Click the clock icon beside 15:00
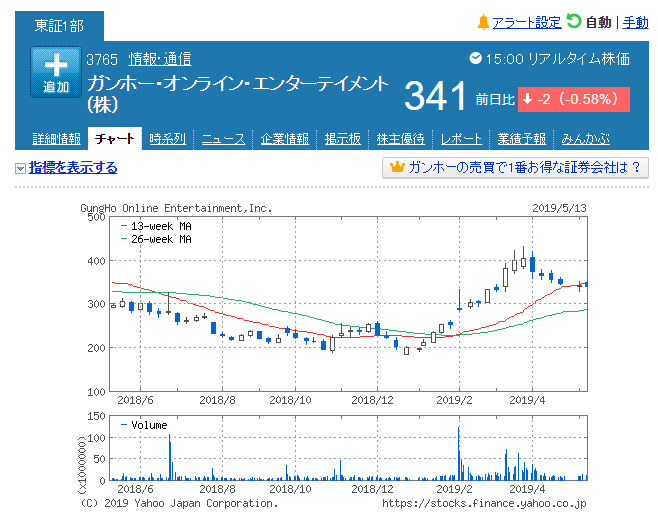Screen dimensions: 658x517 [x=475, y=58]
